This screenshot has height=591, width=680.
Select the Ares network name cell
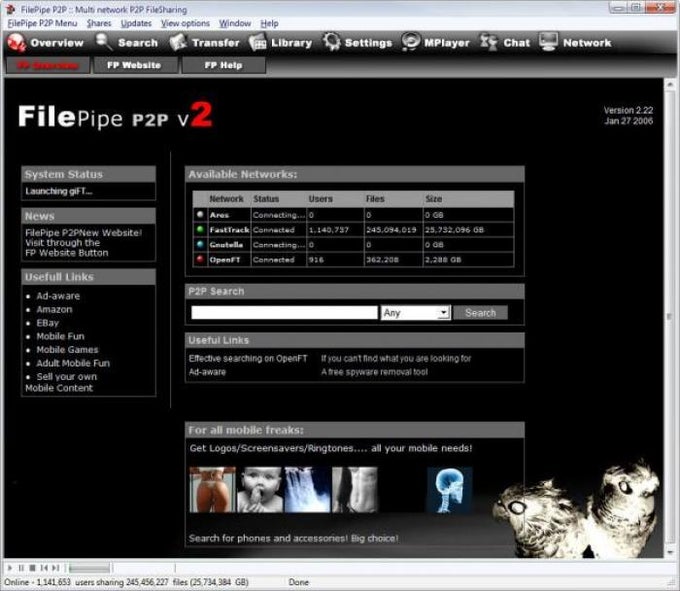coord(229,215)
